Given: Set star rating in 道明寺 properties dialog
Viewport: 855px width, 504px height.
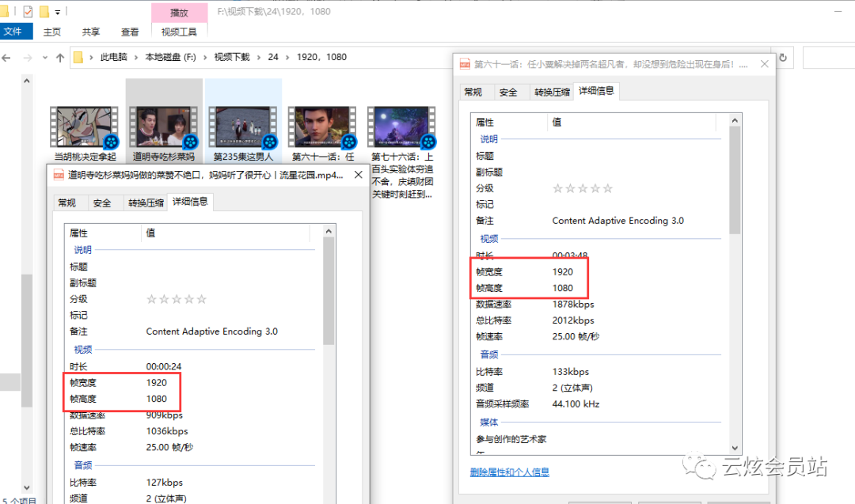Looking at the screenshot, I should coord(176,299).
